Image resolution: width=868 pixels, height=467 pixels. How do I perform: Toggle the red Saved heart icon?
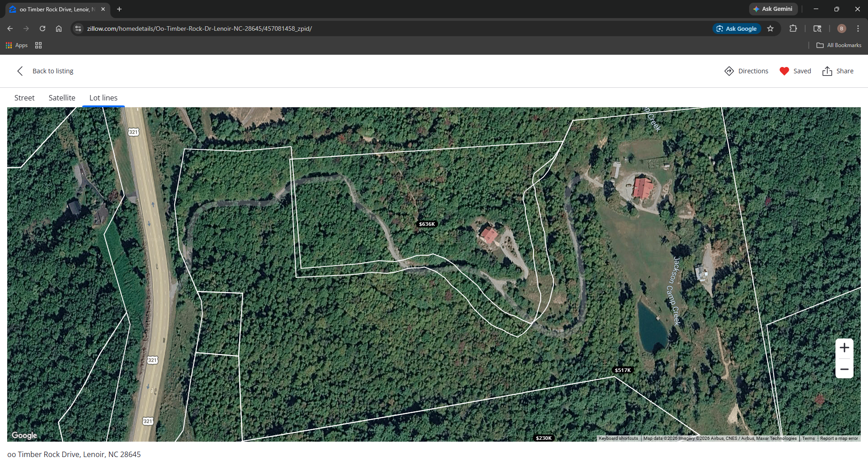click(784, 71)
